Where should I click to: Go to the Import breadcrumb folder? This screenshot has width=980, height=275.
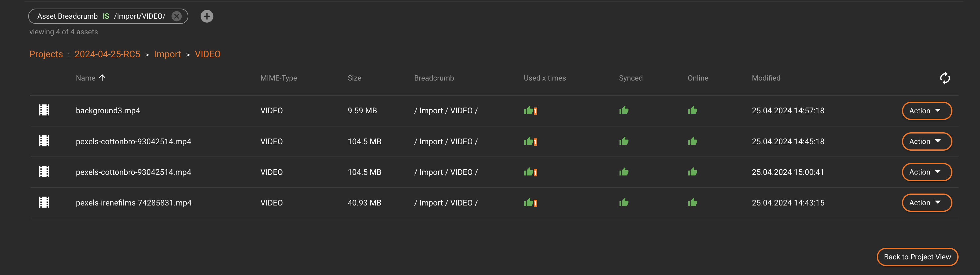(168, 55)
